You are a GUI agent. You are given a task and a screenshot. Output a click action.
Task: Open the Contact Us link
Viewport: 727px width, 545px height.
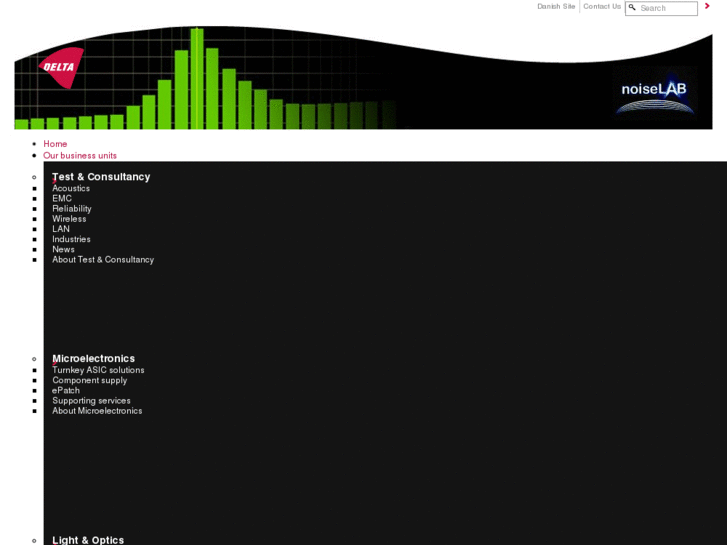(602, 6)
